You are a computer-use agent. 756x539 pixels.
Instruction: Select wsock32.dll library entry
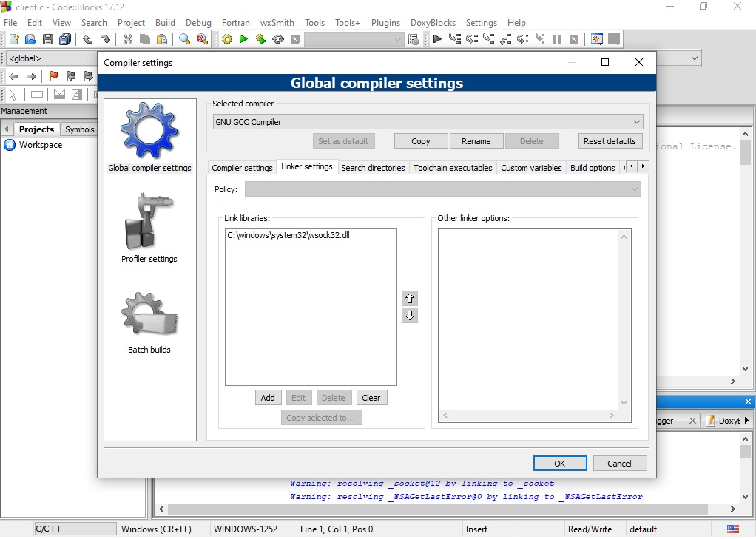click(288, 235)
